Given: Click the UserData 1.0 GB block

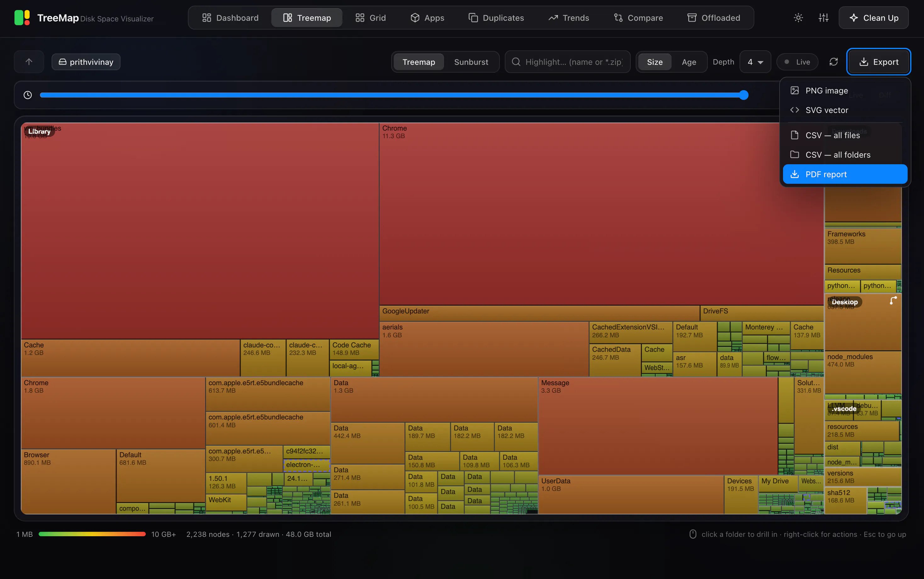Looking at the screenshot, I should 631,494.
